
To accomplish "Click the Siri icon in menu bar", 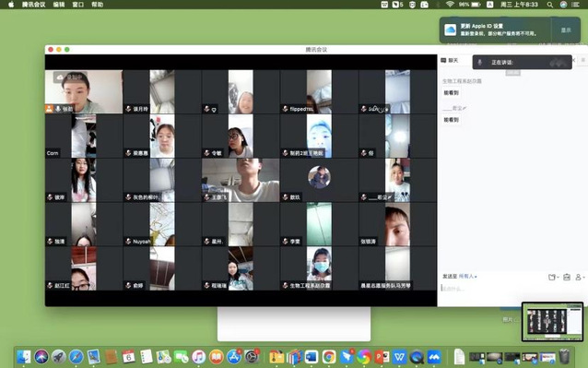I will [563, 5].
